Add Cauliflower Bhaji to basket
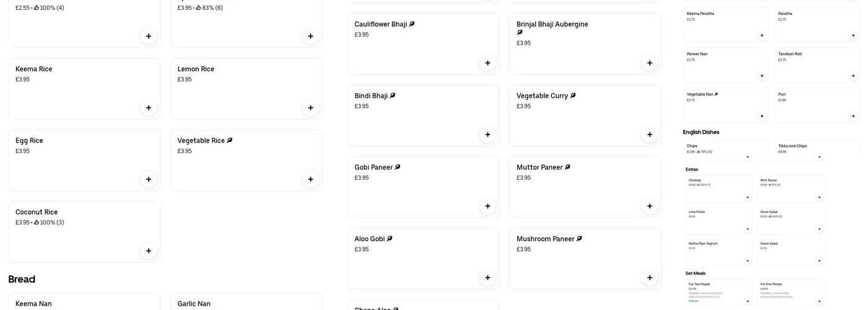Screen dimensions: 868x310 (487, 63)
